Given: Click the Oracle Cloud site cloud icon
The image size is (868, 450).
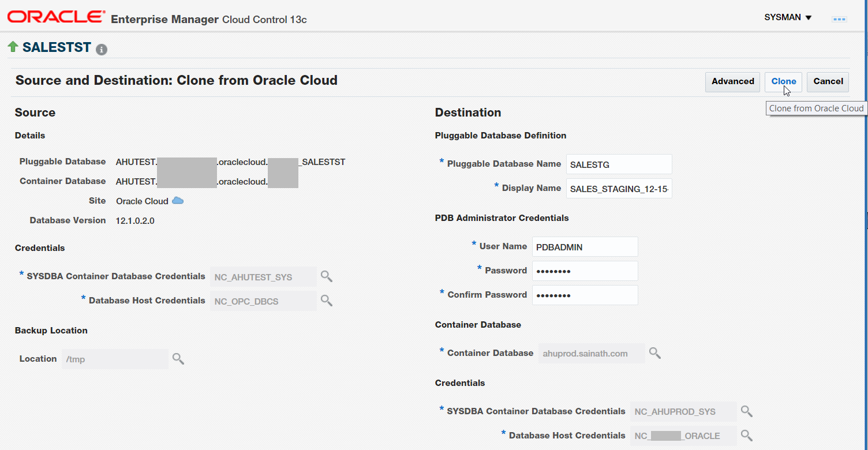Looking at the screenshot, I should coord(178,200).
